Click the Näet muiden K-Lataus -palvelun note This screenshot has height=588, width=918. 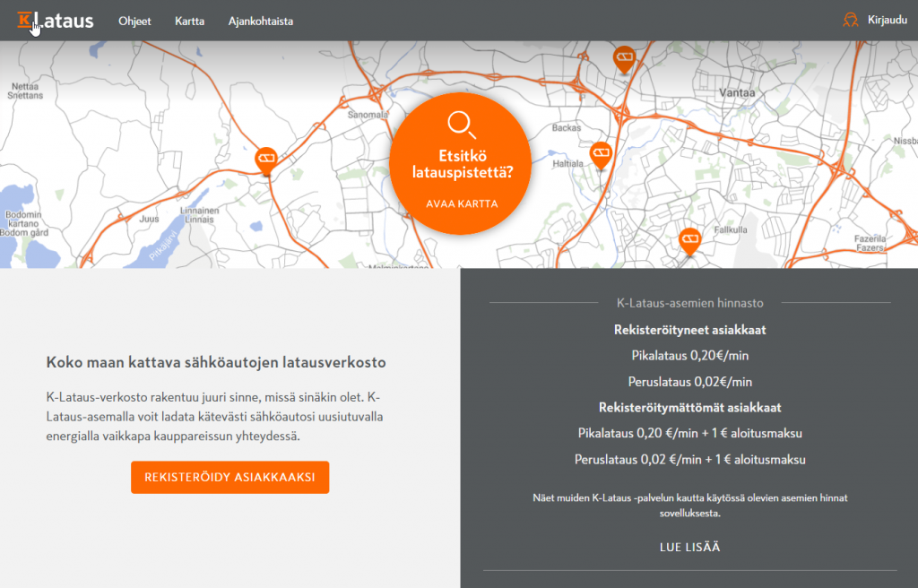[689, 506]
